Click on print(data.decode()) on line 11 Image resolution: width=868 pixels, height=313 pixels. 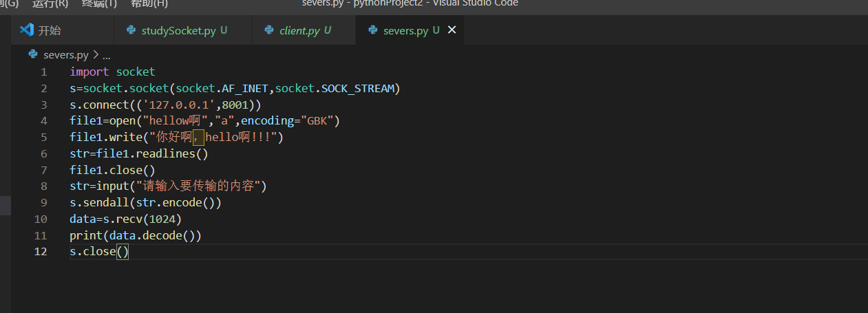click(136, 235)
